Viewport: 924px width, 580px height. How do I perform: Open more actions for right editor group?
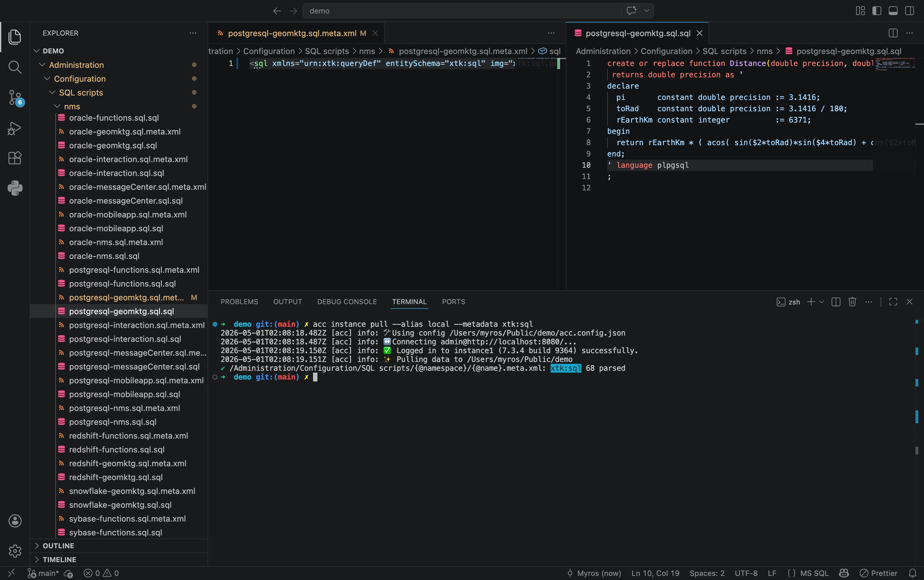click(x=910, y=33)
